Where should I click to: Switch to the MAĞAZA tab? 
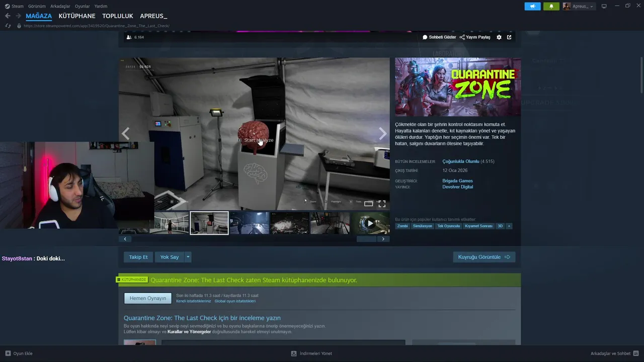coord(39,16)
